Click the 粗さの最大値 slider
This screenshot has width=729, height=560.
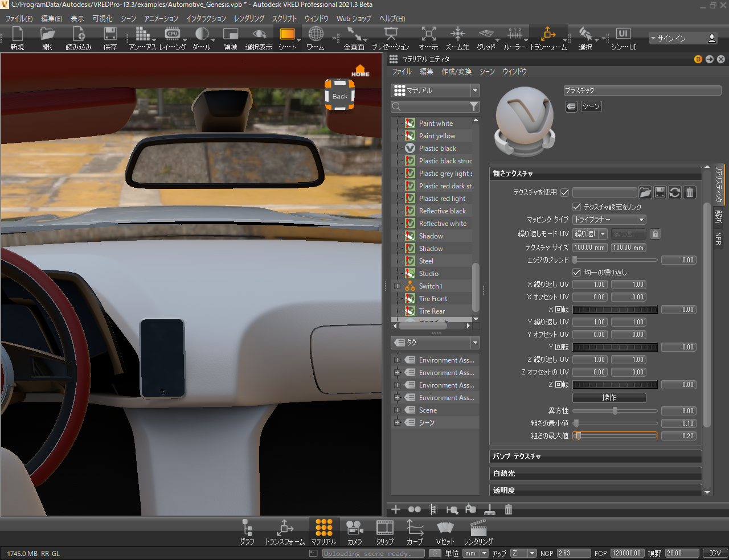coord(615,436)
